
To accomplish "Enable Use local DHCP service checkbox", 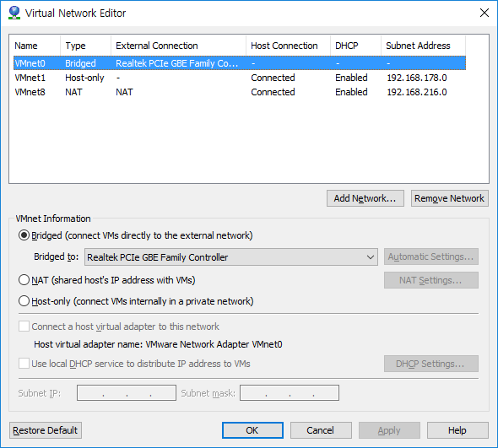I will tap(24, 364).
